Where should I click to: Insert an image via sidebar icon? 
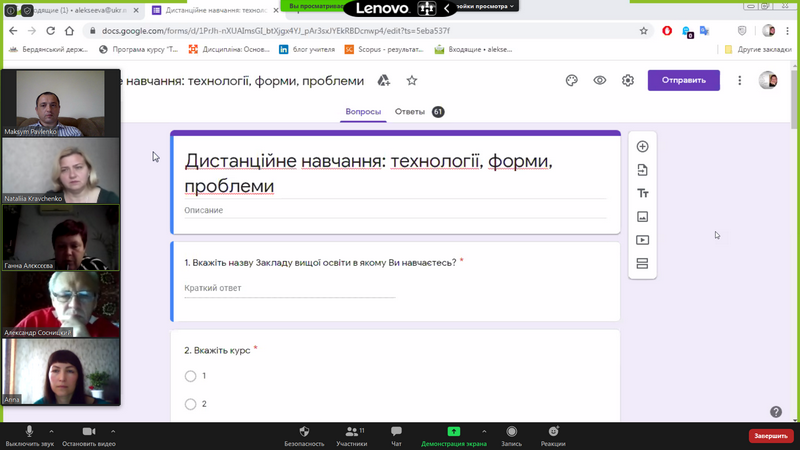642,217
